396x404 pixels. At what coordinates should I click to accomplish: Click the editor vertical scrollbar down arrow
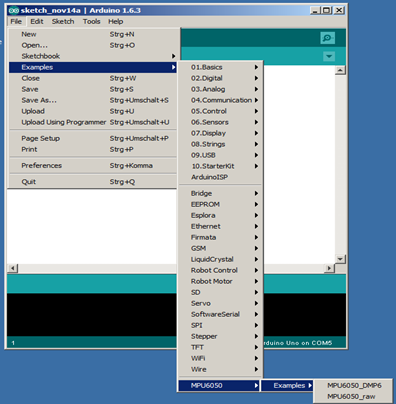pyautogui.click(x=340, y=259)
